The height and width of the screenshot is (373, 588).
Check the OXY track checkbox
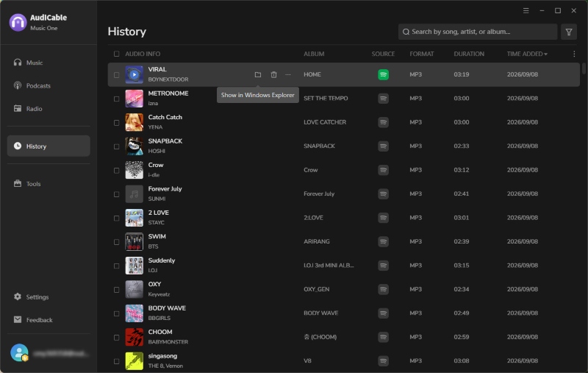pyautogui.click(x=116, y=289)
